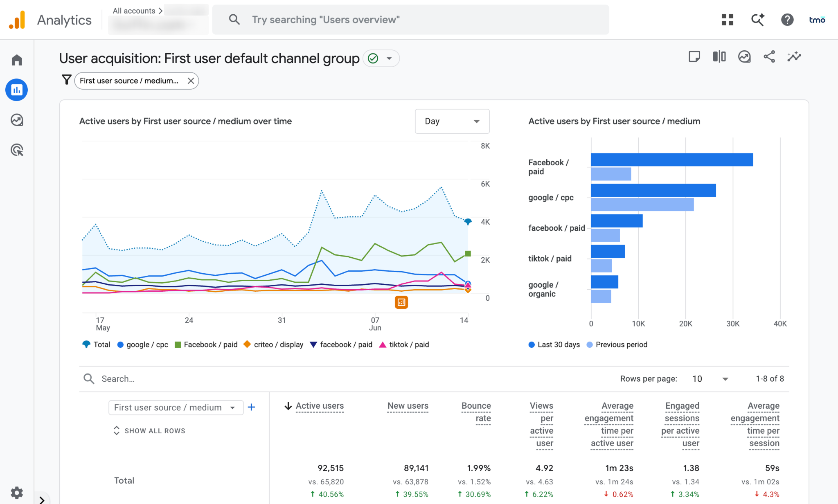Viewport: 838px width, 504px height.
Task: Expand the sidebar navigation chevron
Action: click(x=42, y=500)
